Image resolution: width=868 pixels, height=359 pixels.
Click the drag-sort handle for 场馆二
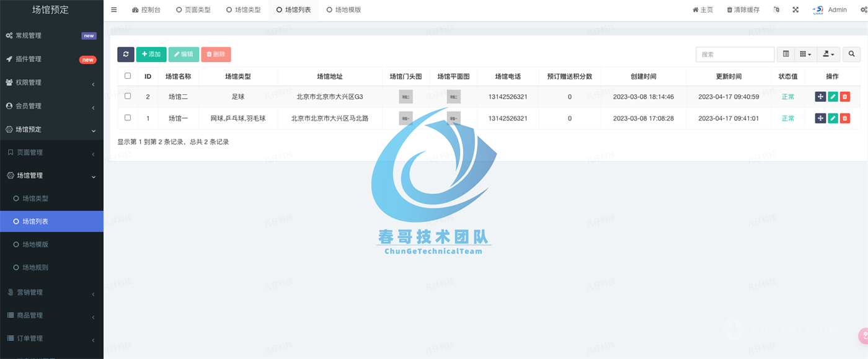point(820,97)
